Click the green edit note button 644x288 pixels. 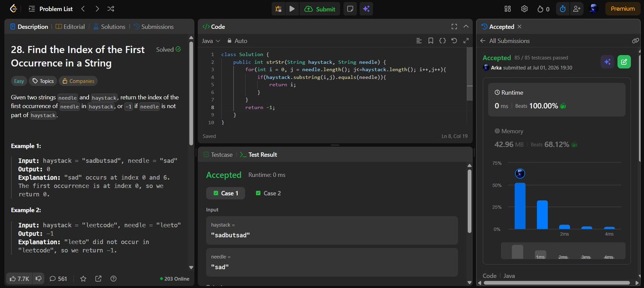click(x=624, y=62)
